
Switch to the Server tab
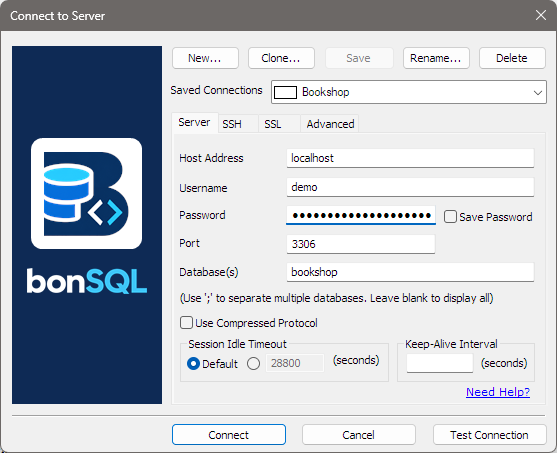[195, 123]
